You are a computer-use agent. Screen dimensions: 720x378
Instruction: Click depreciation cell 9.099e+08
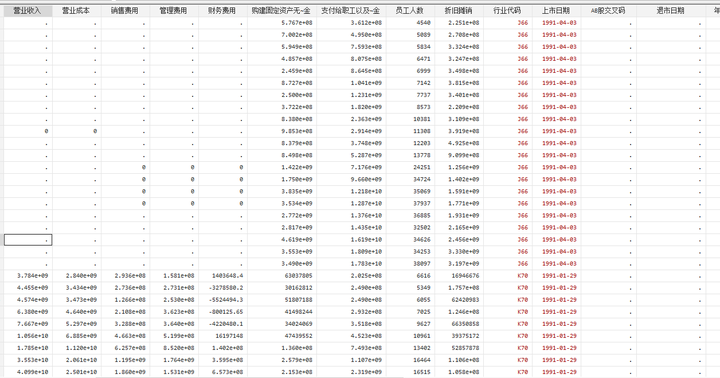coord(459,155)
